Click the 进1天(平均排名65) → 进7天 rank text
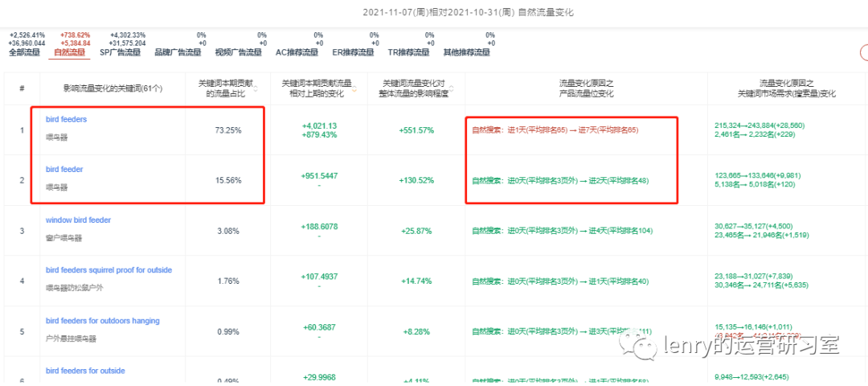 click(x=555, y=131)
